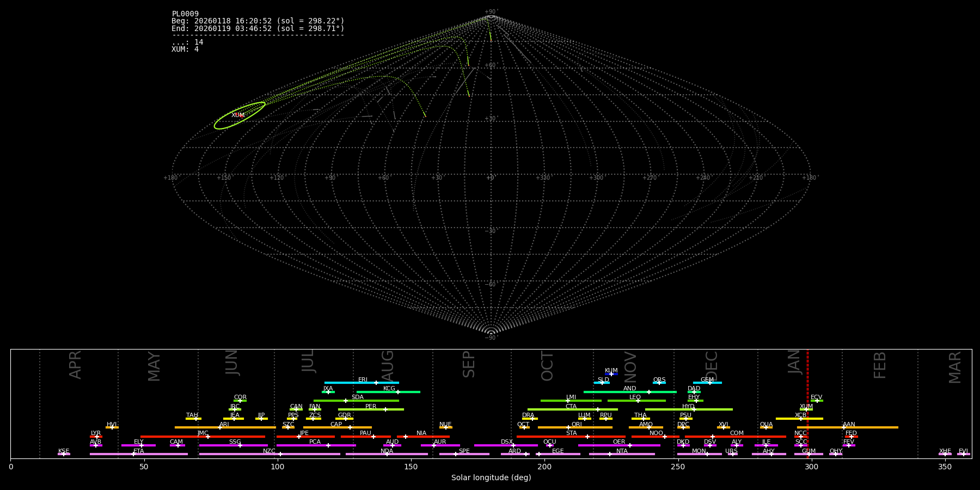Viewport: 980px width, 490px height.
Task: Select the orange AAN activity bar
Action: point(871,427)
